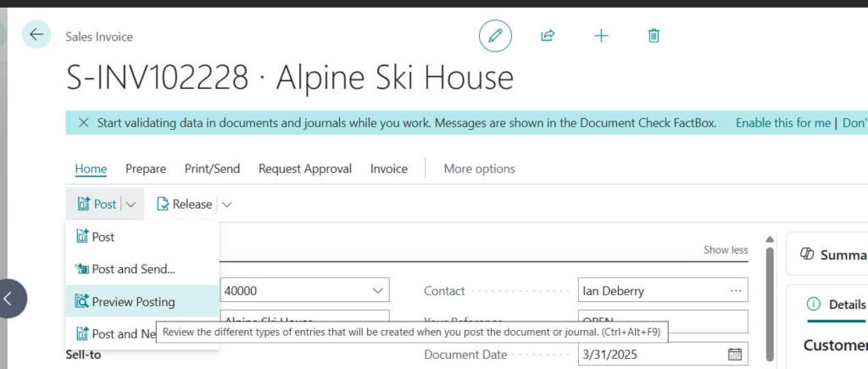Expand the left side panel chevron
The height and width of the screenshot is (369, 868).
[8, 299]
